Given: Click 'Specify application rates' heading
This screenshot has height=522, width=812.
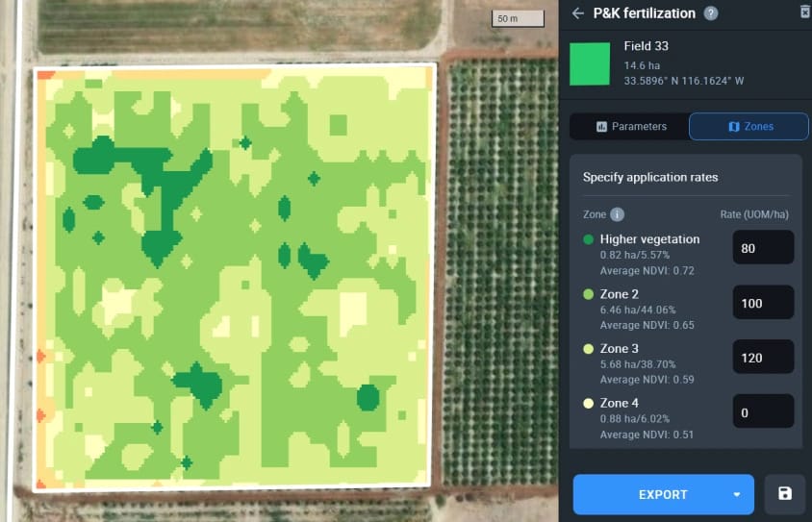Looking at the screenshot, I should [x=650, y=177].
